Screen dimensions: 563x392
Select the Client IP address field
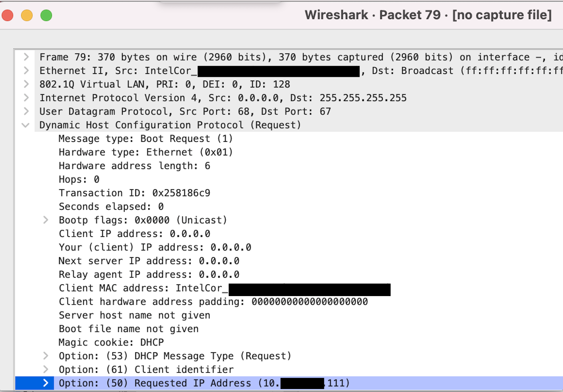pyautogui.click(x=134, y=233)
